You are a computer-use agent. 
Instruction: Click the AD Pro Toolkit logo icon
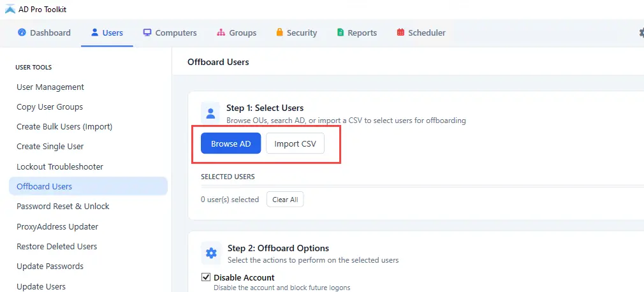click(x=10, y=9)
